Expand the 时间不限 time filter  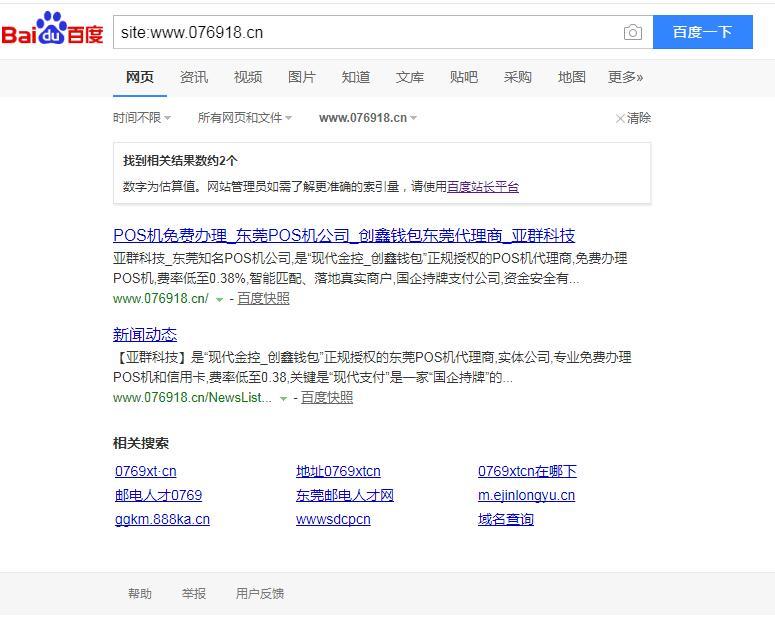click(142, 118)
